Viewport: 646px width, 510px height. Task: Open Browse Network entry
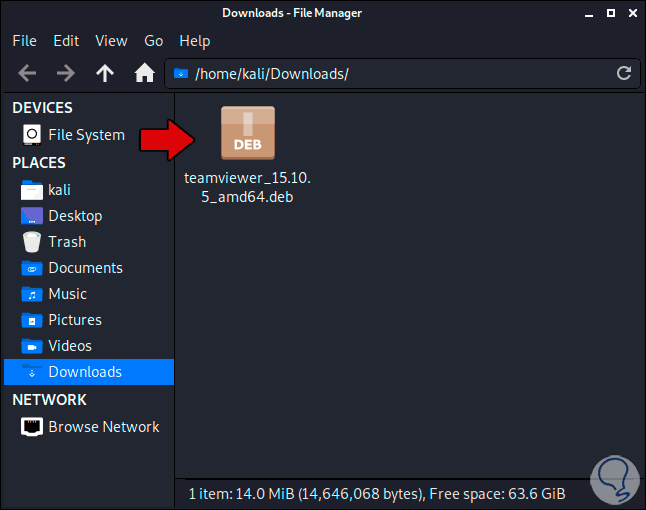tap(89, 427)
